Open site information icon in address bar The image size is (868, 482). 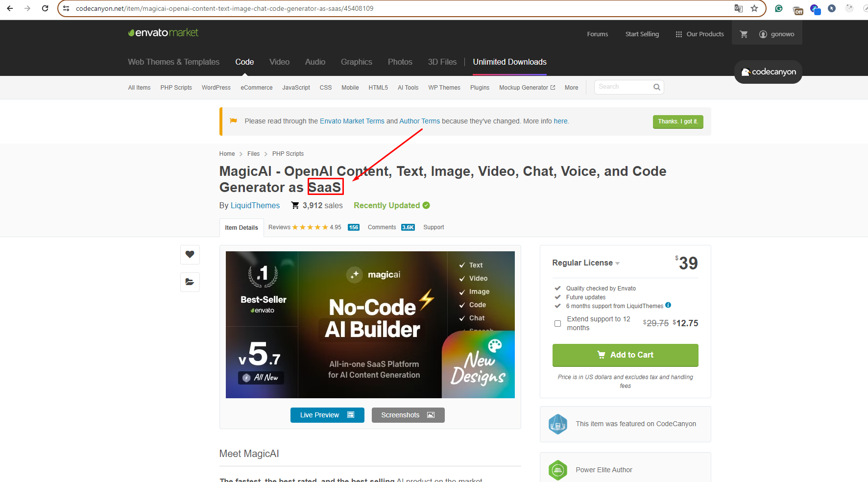[x=66, y=8]
